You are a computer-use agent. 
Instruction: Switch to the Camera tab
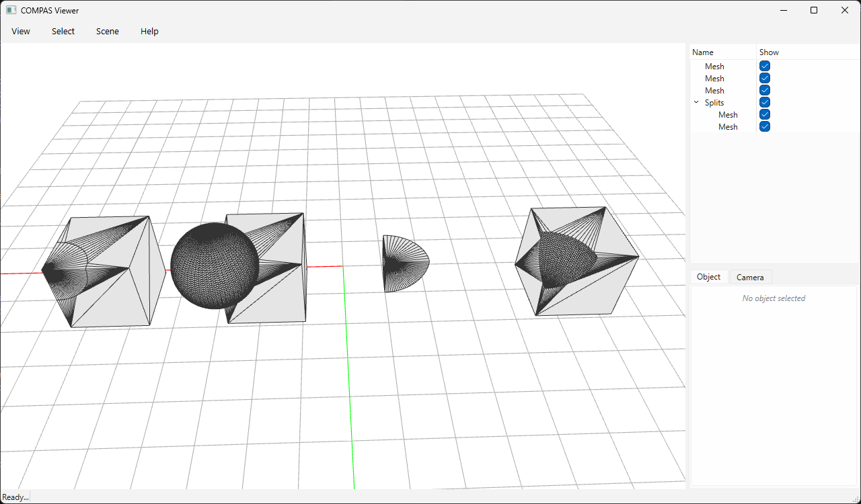[750, 278]
